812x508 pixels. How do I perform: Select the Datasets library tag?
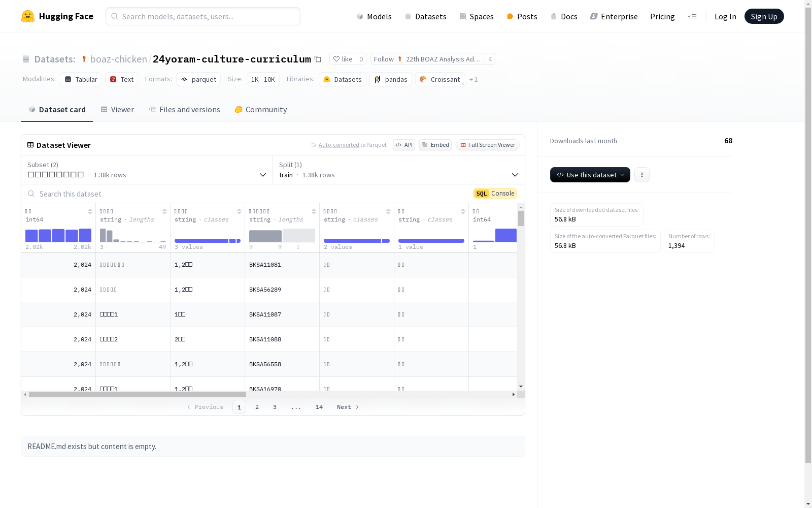click(x=343, y=79)
